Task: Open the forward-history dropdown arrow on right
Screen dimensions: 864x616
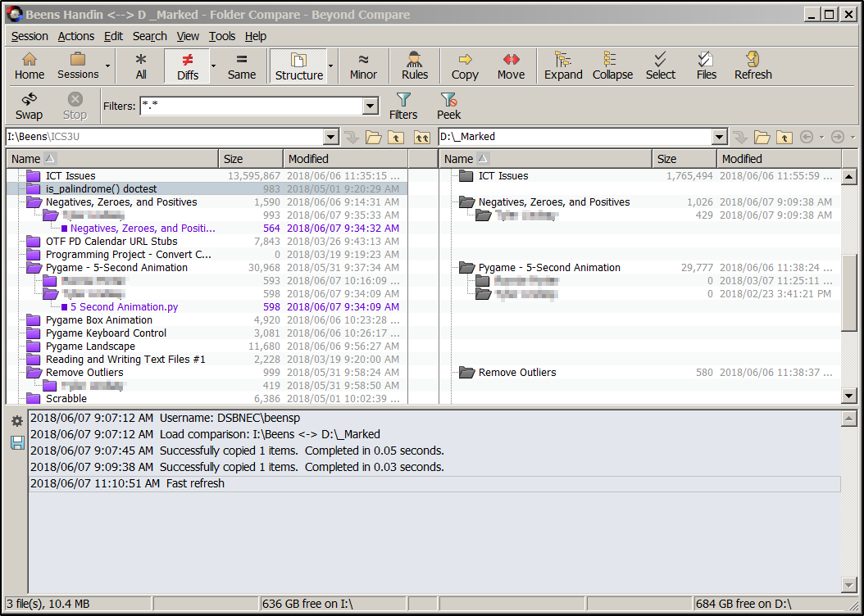Action: click(x=853, y=137)
